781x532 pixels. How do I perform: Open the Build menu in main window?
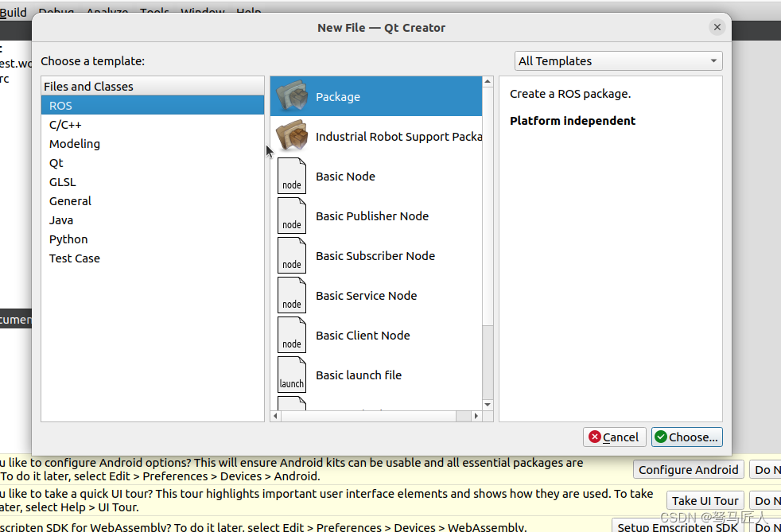point(14,13)
